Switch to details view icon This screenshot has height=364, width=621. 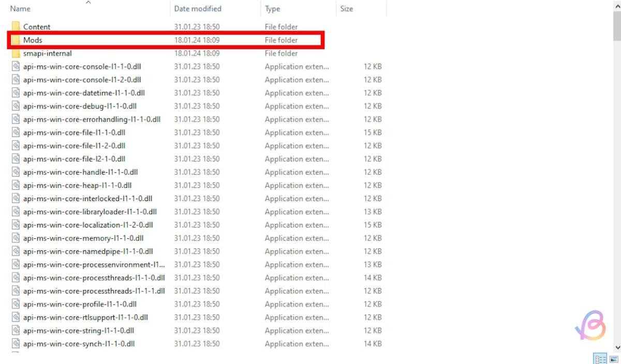tap(600, 359)
